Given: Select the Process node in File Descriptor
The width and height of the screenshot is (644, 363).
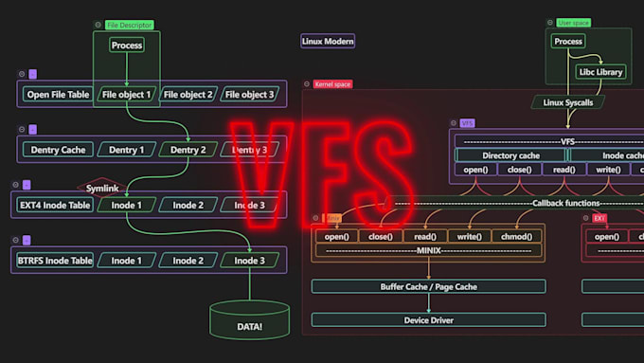Looking at the screenshot, I should click(x=127, y=45).
